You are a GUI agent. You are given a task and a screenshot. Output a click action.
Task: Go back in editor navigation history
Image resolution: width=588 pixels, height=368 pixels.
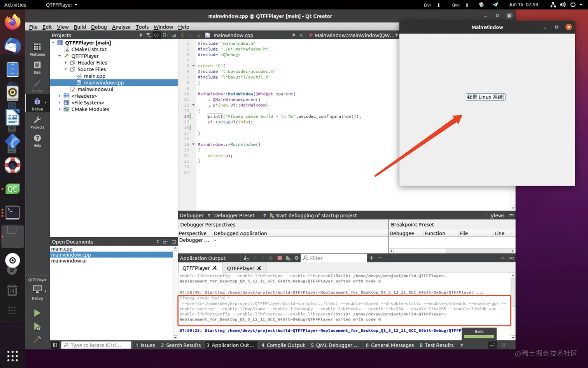182,35
